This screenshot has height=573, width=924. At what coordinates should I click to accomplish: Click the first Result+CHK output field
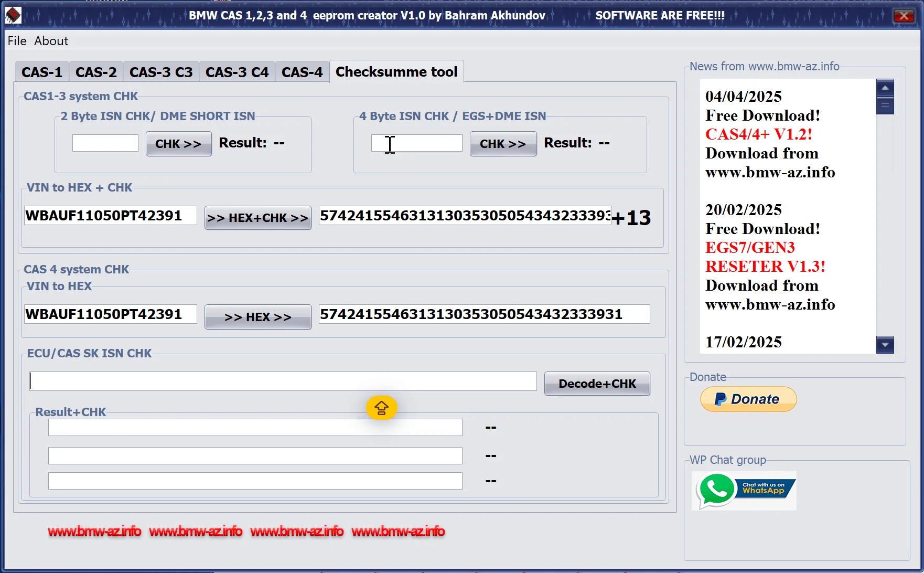[255, 428]
